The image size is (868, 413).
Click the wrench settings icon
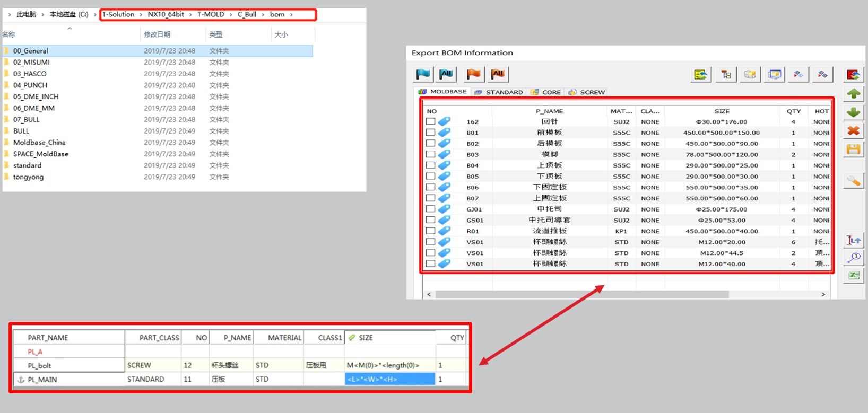click(853, 181)
